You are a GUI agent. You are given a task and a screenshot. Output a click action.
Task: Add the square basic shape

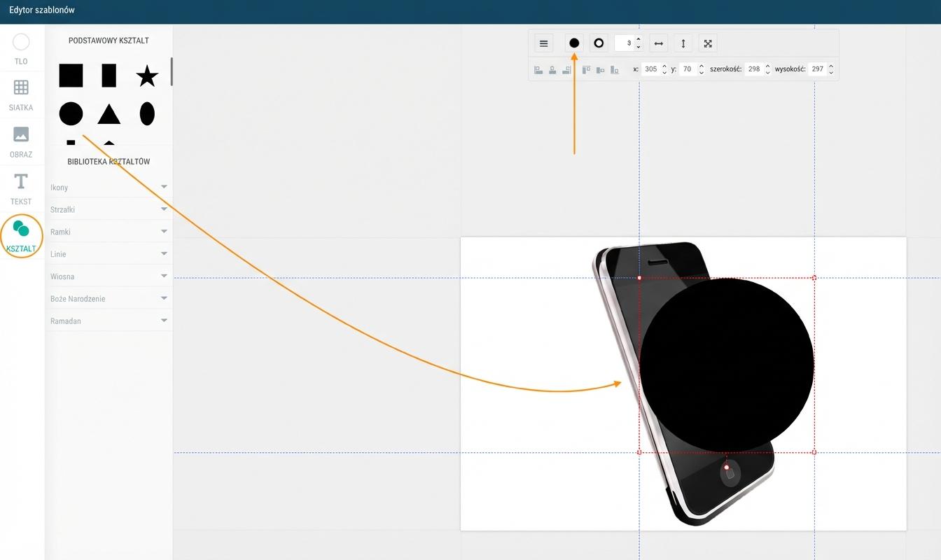click(x=71, y=76)
